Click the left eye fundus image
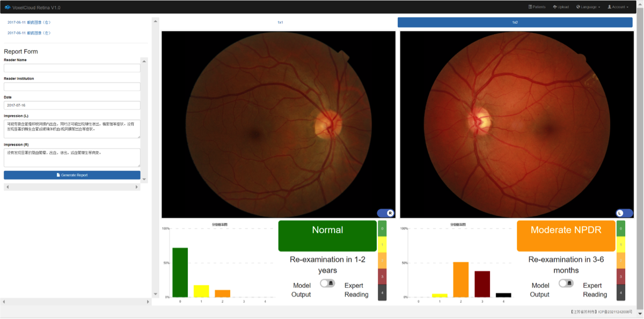The width and height of the screenshot is (644, 319). click(516, 124)
